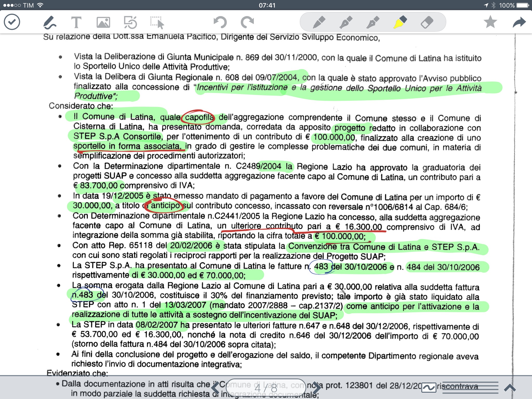532x399 pixels.
Task: Tap highlighted text "Produttive";"
Action: point(96,96)
